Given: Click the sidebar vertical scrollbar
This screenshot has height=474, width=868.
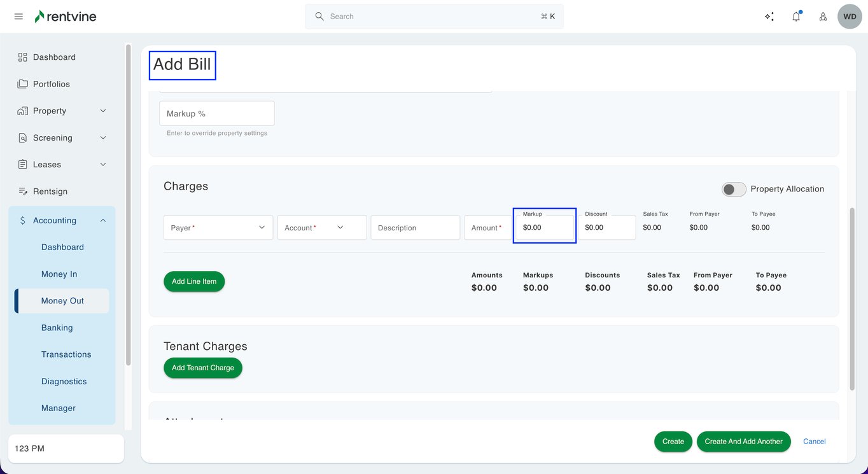Looking at the screenshot, I should click(128, 205).
